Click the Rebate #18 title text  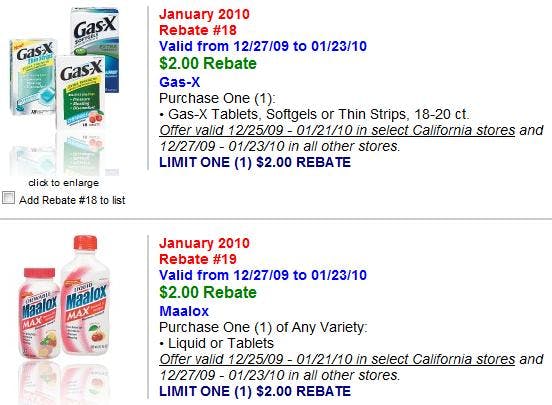[x=198, y=30]
